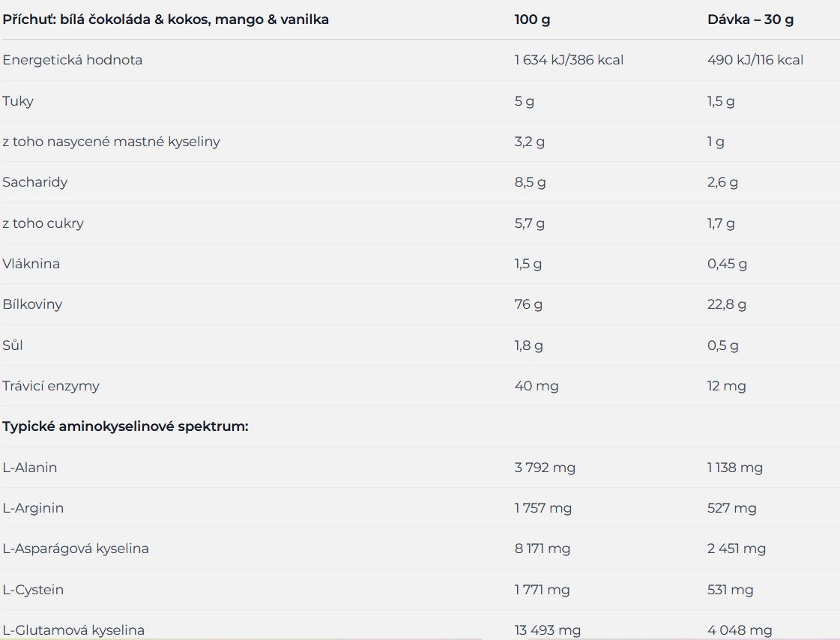840x640 pixels.
Task: Click the Tuky row label
Action: (x=18, y=100)
